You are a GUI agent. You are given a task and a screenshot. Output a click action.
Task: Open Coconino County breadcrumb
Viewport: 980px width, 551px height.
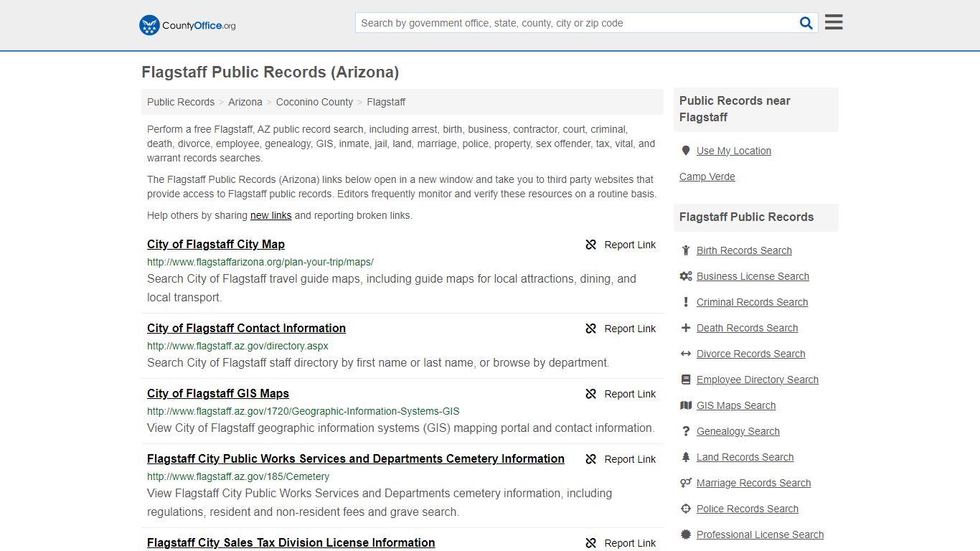(x=314, y=102)
